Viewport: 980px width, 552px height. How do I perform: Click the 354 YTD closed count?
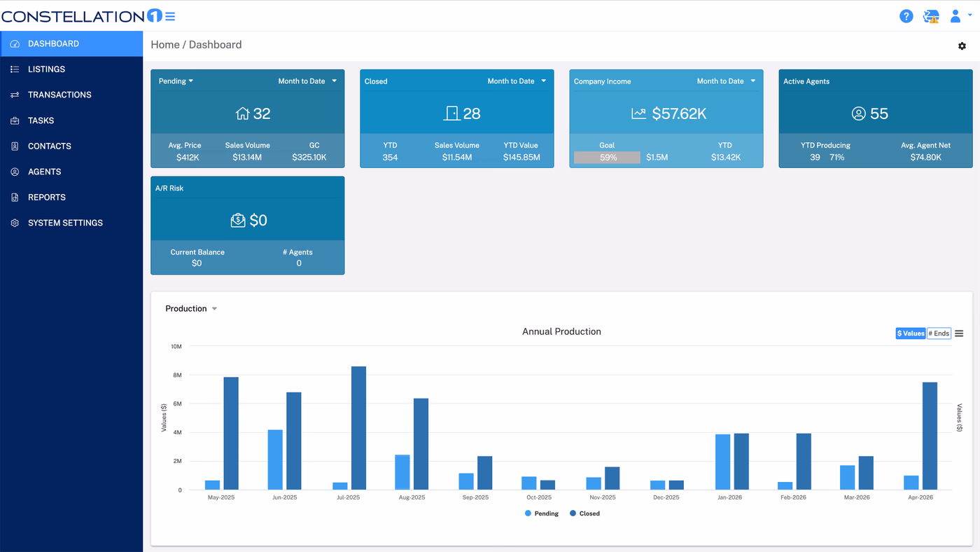390,158
